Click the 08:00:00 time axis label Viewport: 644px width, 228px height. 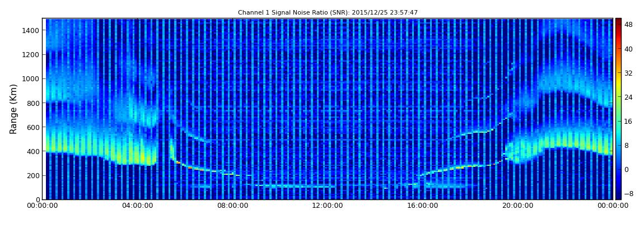pyautogui.click(x=232, y=206)
